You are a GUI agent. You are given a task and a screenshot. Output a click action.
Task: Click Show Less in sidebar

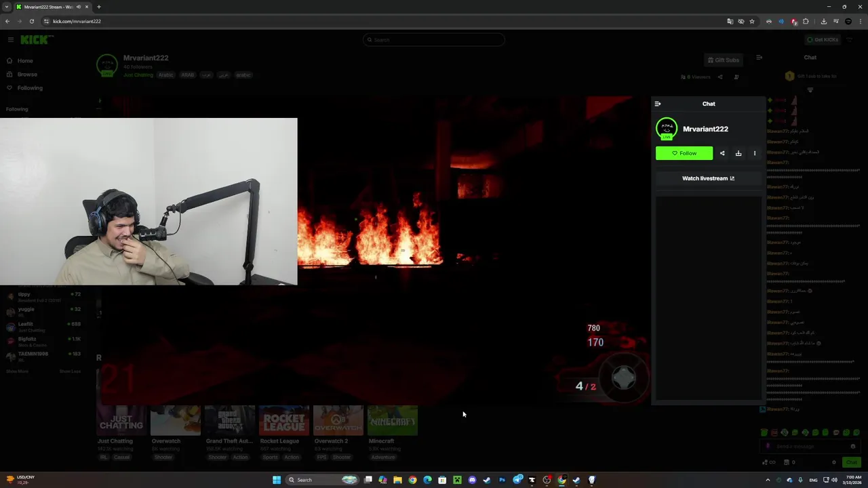(x=70, y=371)
